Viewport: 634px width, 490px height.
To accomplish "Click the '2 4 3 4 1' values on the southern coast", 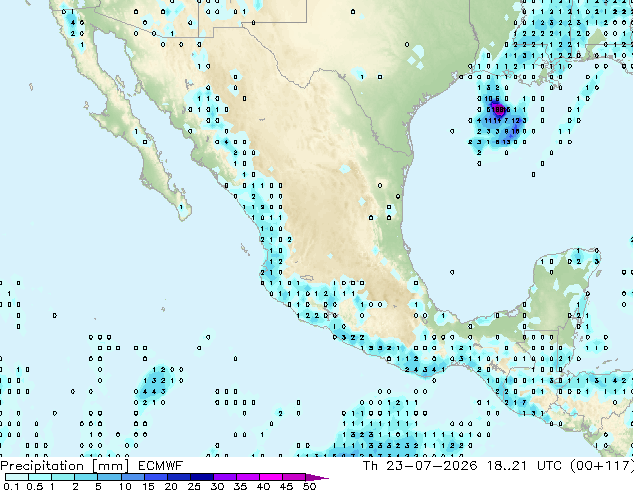I will tap(425, 370).
